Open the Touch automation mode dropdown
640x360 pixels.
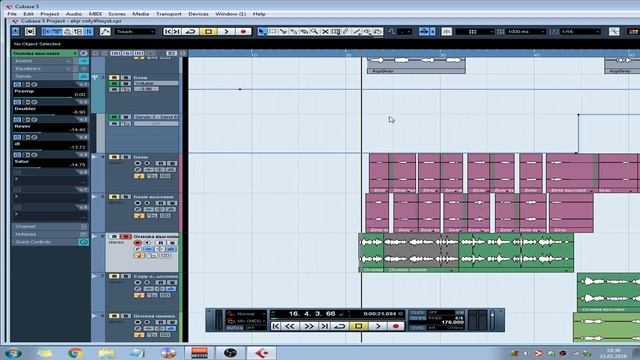point(135,31)
